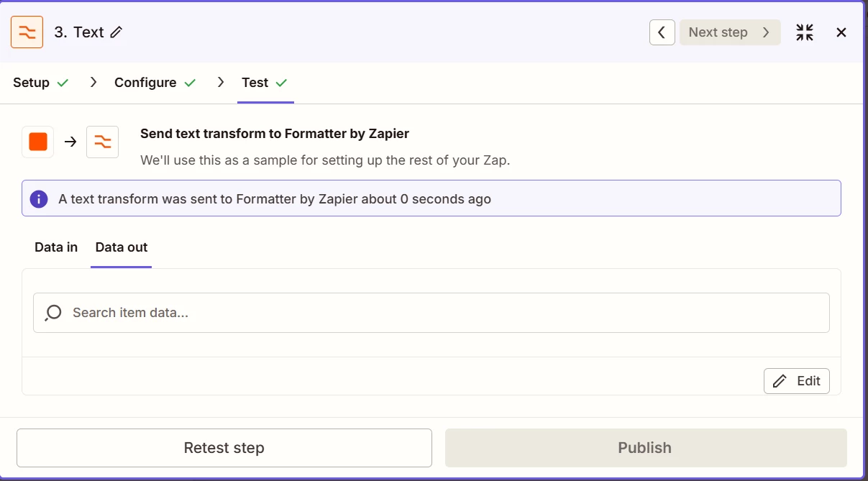This screenshot has height=481, width=868.
Task: Open the Setup tab
Action: click(32, 83)
